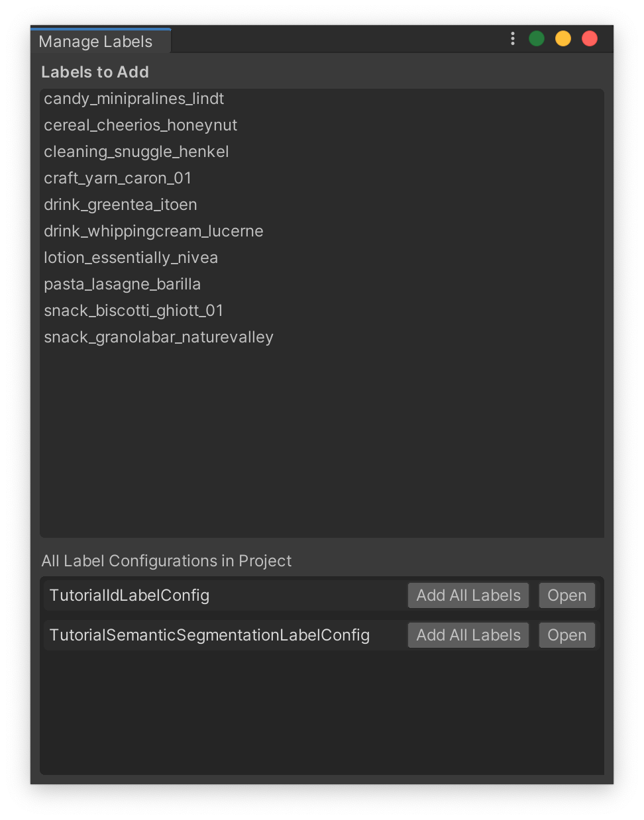Click the yellow minimize window button
Screen dimensions: 644x820
pos(563,39)
